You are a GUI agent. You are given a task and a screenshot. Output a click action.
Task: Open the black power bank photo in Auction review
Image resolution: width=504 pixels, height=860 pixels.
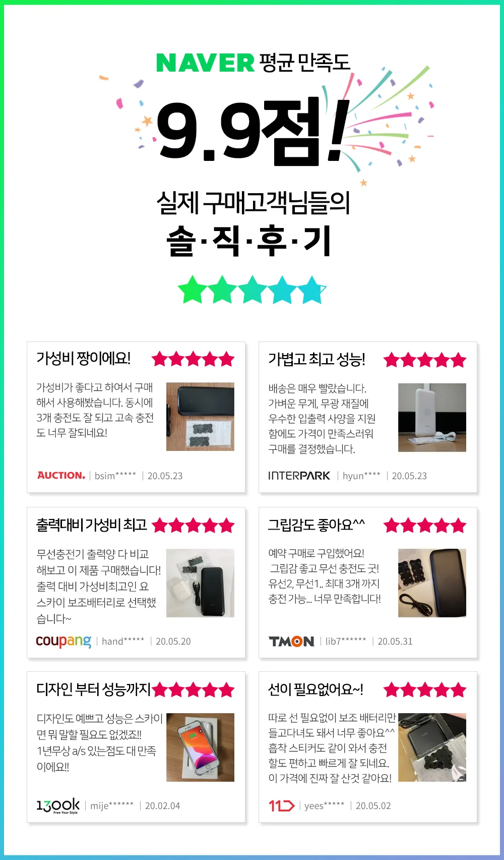200,417
